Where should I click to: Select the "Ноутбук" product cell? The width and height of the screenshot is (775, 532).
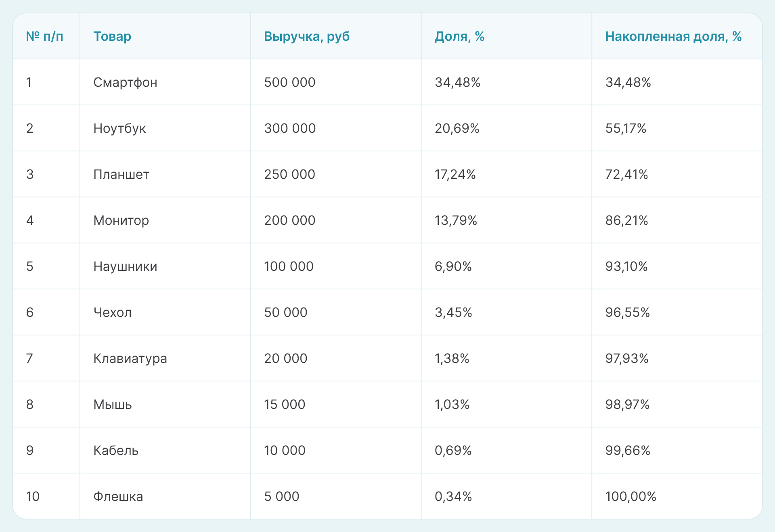coord(119,128)
